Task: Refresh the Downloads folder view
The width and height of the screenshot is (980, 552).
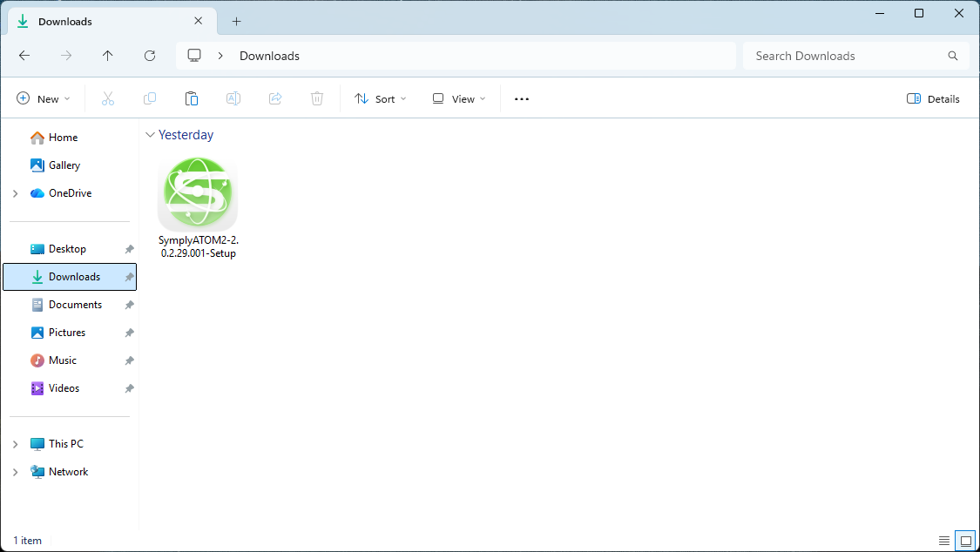Action: click(x=150, y=56)
